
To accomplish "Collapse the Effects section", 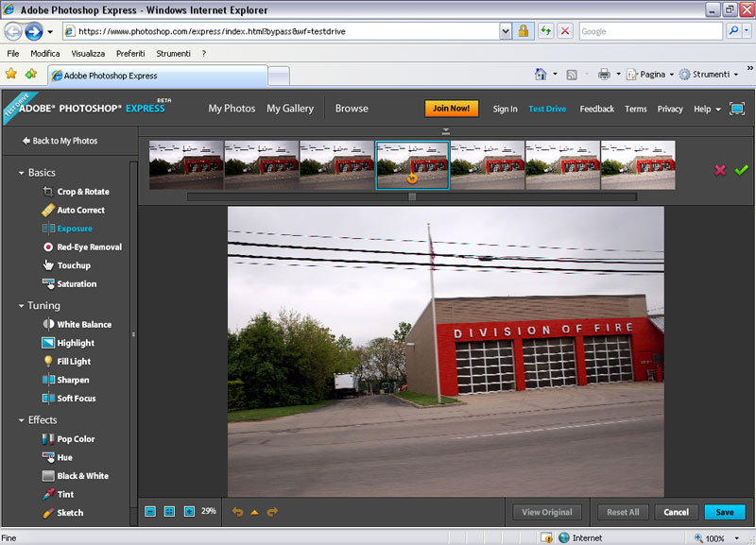I will click(21, 420).
